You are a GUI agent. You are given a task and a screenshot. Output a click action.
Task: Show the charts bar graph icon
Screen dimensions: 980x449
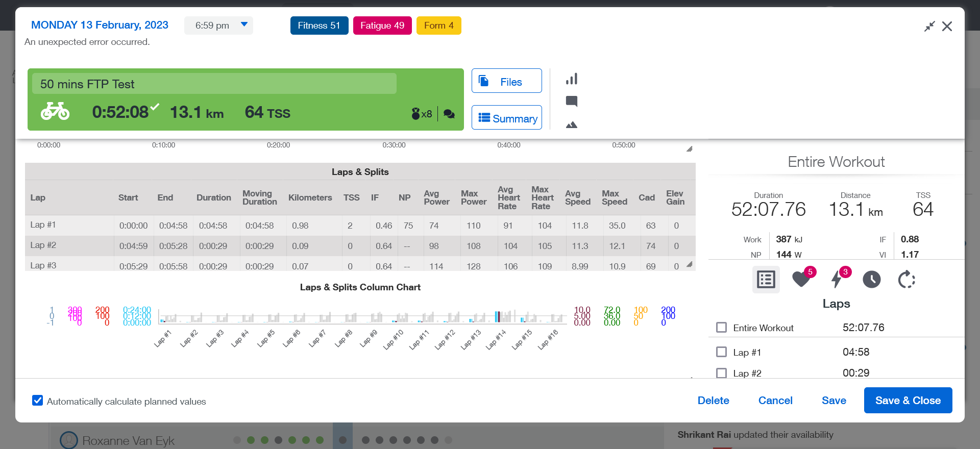coord(572,79)
